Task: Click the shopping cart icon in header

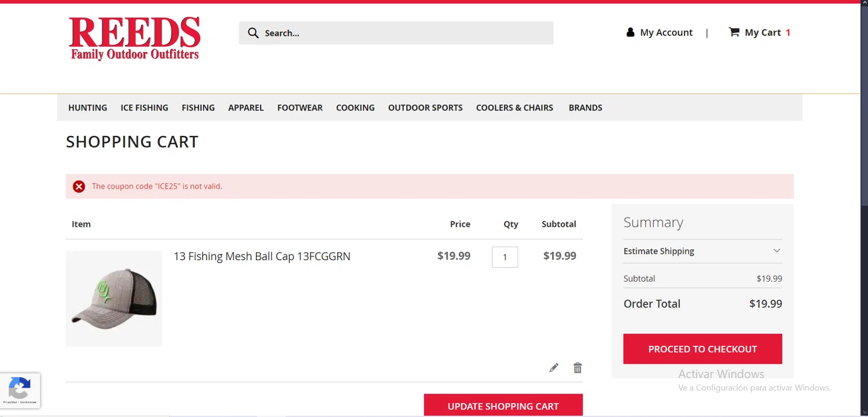Action: (x=734, y=32)
